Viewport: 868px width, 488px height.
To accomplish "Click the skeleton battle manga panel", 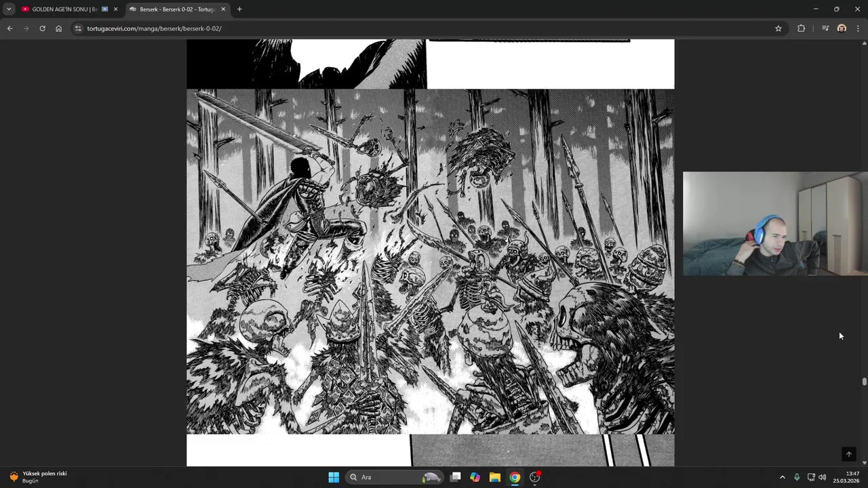I will pyautogui.click(x=430, y=262).
